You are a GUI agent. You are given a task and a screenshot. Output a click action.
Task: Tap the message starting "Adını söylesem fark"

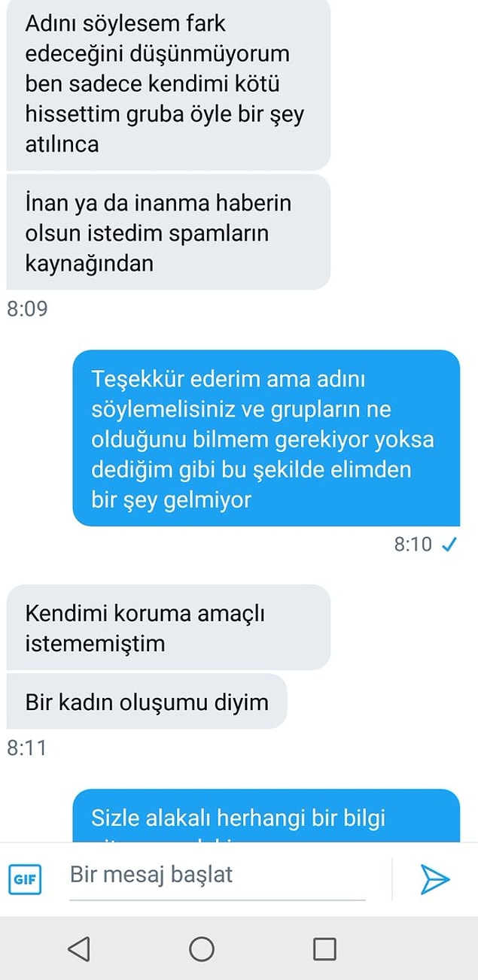(169, 84)
